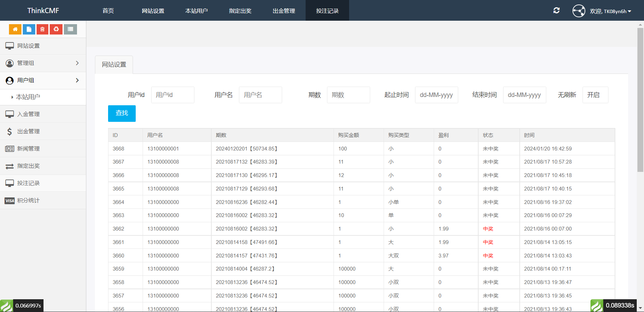Click the orange home icon button
Screen dimensions: 644x312
pos(15,29)
